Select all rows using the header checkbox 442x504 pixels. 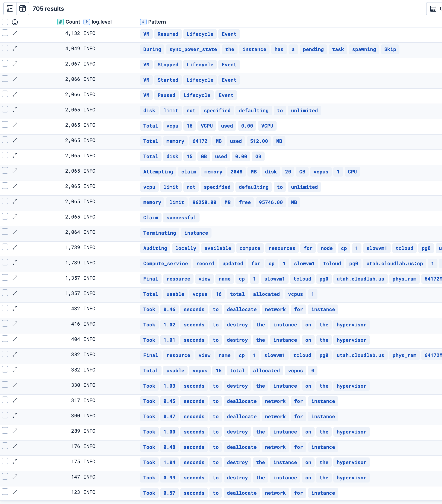point(5,22)
